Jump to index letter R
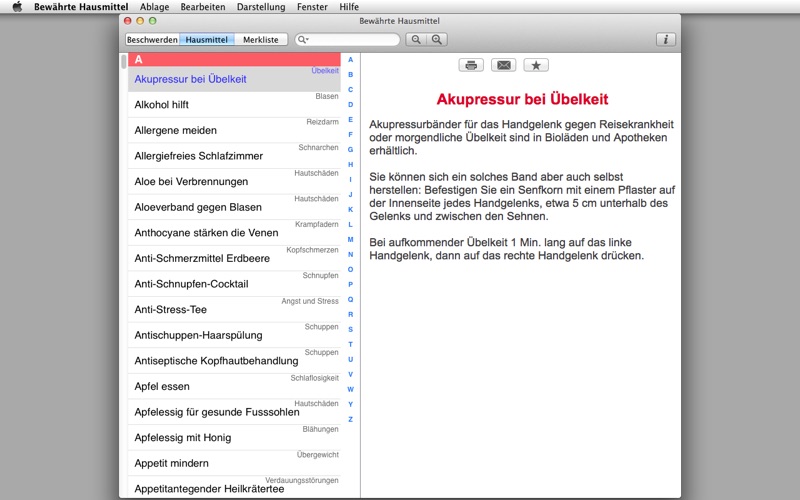The image size is (800, 500). (x=351, y=314)
